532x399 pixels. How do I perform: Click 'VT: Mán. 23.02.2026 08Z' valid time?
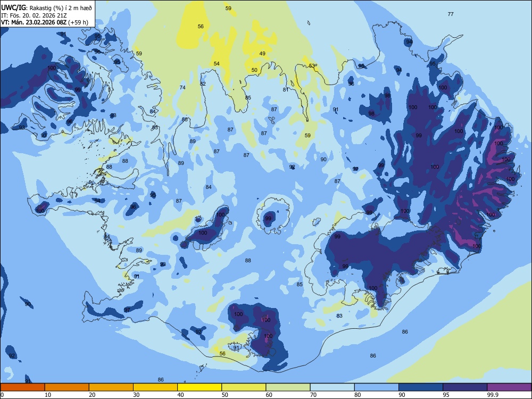pos(34,22)
